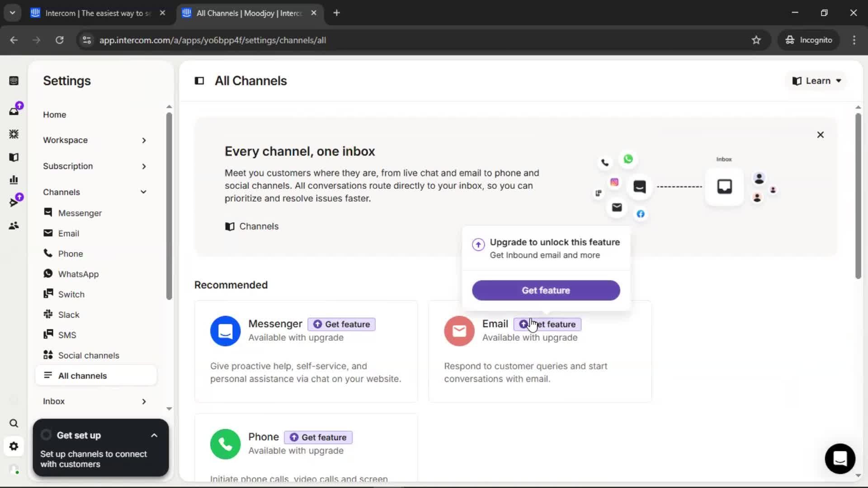This screenshot has width=868, height=488.
Task: Click the Get set up heading
Action: [x=79, y=436]
